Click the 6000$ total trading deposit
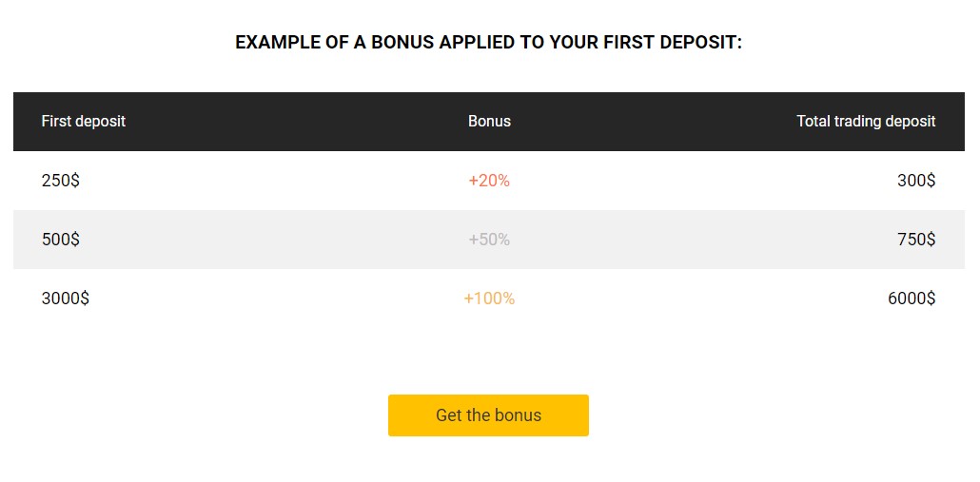The image size is (980, 482). click(x=911, y=299)
